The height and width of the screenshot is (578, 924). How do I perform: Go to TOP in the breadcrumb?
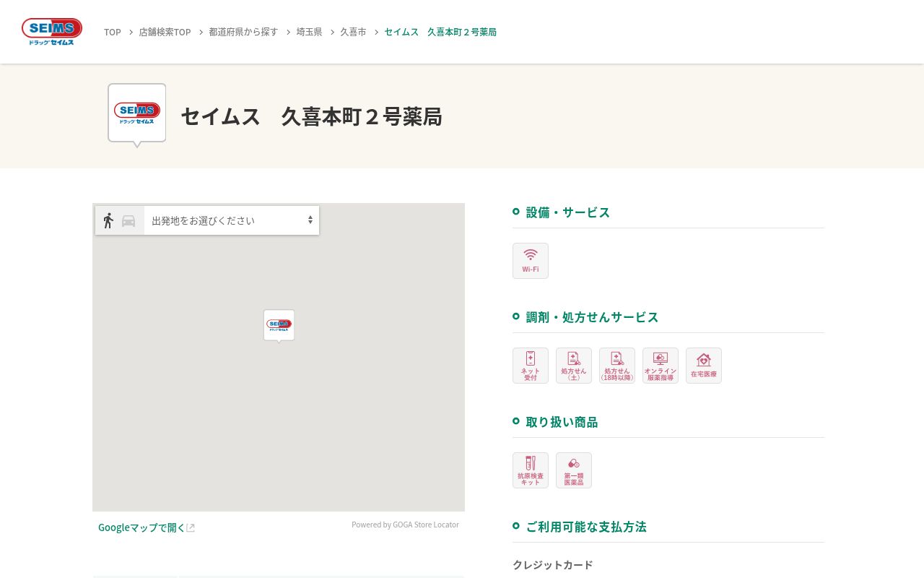(113, 32)
